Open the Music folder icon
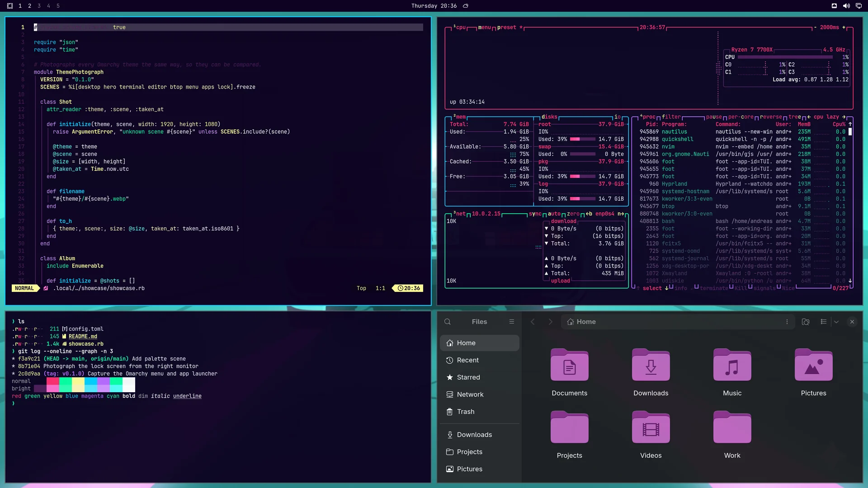 pyautogui.click(x=732, y=365)
